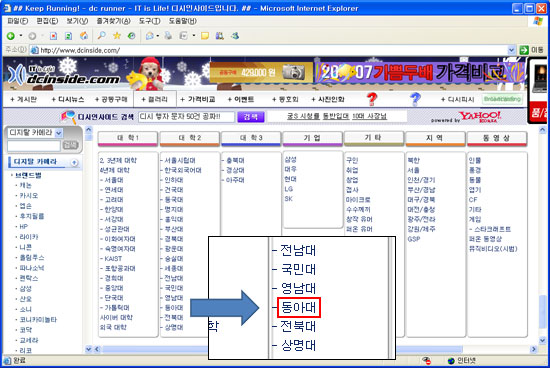Click the 디시인사이드 search text field
The width and height of the screenshot is (550, 368).
point(186,117)
